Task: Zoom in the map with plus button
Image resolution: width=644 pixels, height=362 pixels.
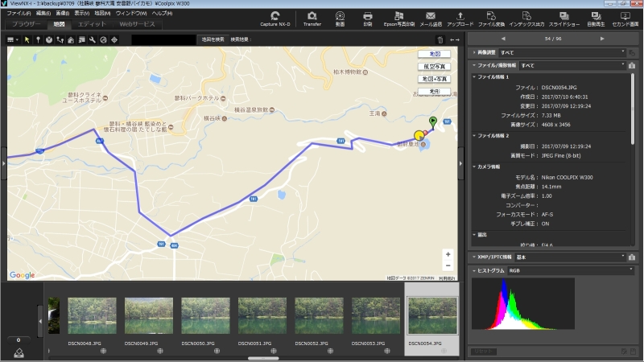Action: coord(448,254)
